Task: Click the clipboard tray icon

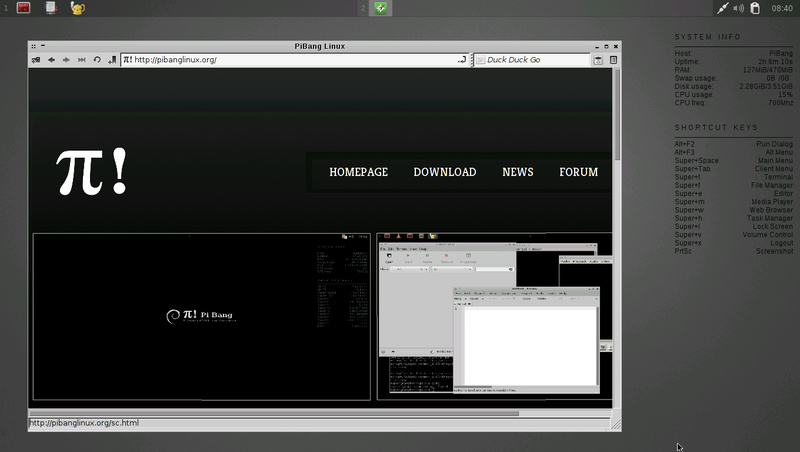Action: [x=755, y=8]
